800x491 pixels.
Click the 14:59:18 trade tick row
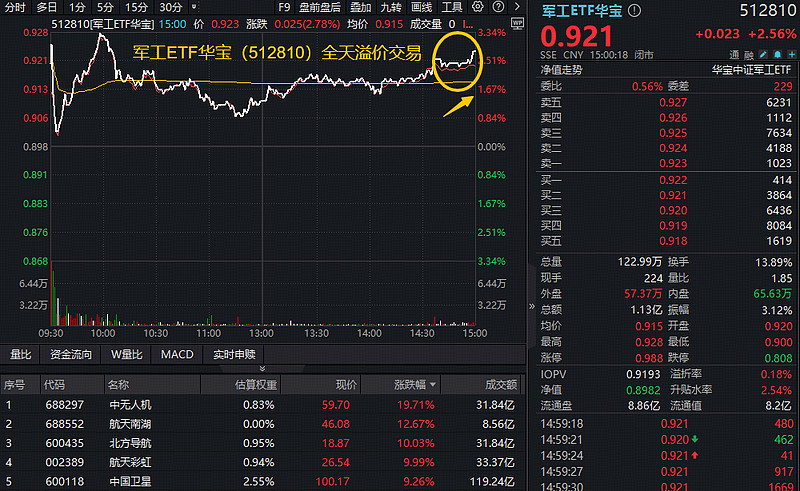(667, 424)
